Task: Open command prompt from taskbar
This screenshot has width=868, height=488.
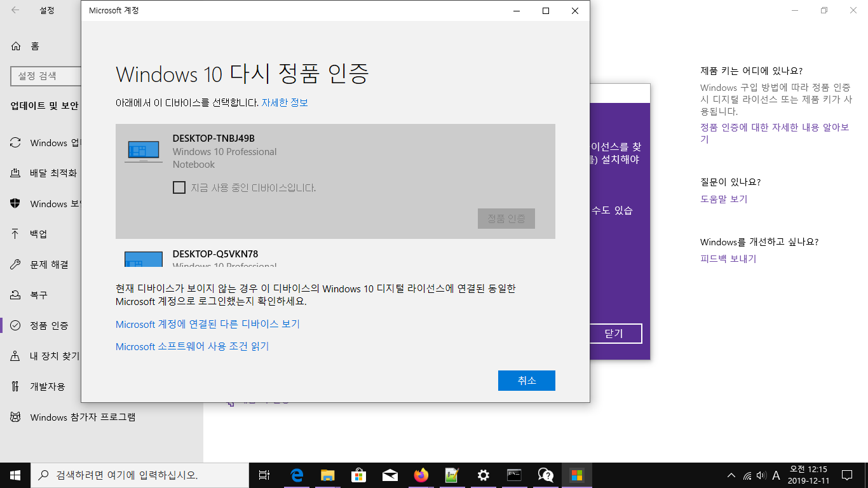Action: [x=514, y=475]
